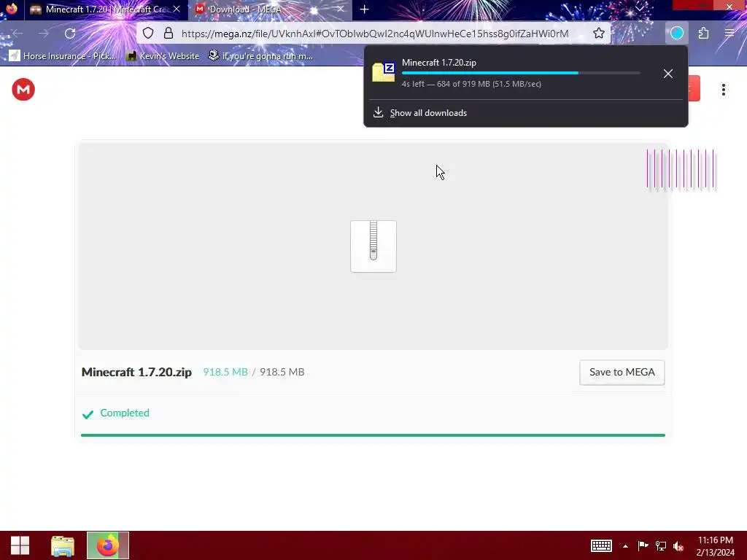Screen dimensions: 747x560
Task: Click the download progress bar in panel
Action: tap(521, 73)
